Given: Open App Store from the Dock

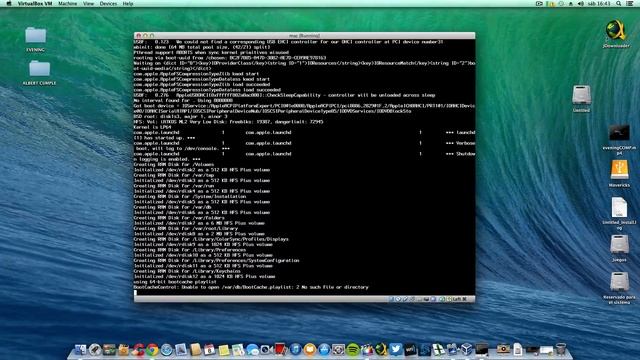Looking at the screenshot, I should 324,349.
